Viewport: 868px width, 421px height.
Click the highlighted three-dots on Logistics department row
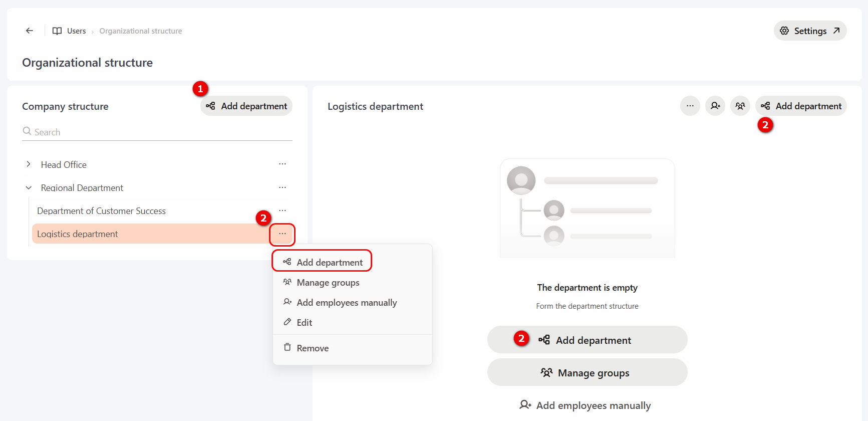pyautogui.click(x=282, y=234)
